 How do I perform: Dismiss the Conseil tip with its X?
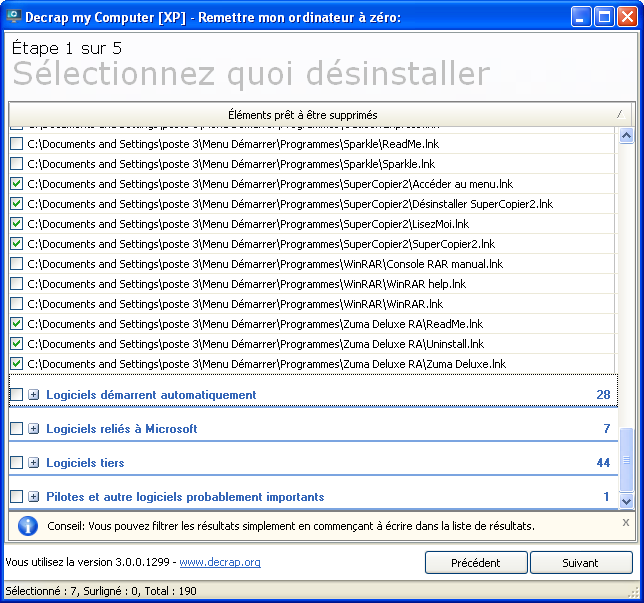pos(626,522)
